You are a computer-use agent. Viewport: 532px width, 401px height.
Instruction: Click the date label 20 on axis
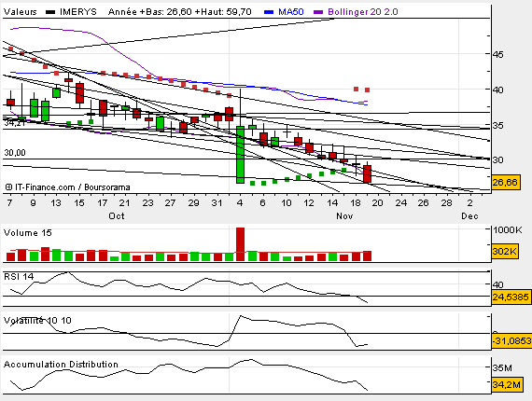[x=377, y=203]
